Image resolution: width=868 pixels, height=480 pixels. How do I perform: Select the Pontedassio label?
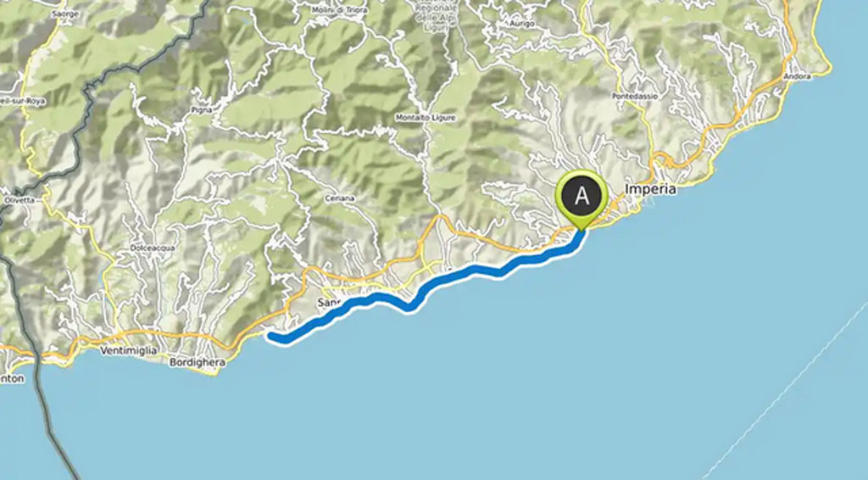(x=635, y=97)
